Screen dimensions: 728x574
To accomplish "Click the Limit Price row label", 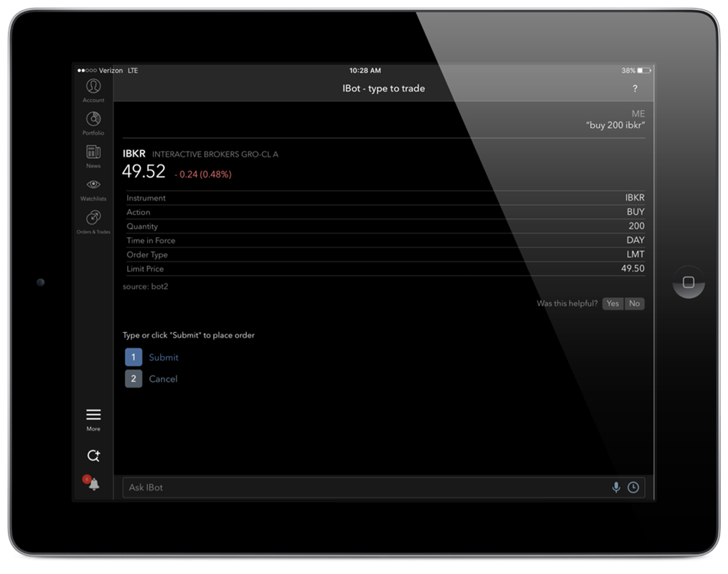I will click(x=145, y=269).
